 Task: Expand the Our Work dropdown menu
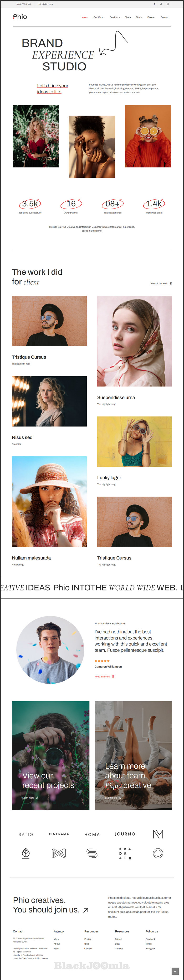pyautogui.click(x=99, y=17)
